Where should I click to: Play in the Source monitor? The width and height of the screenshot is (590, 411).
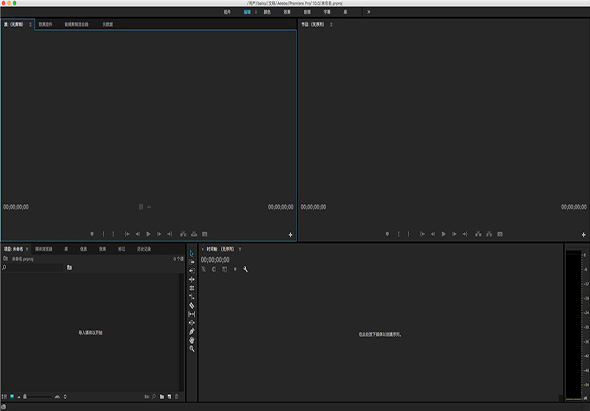pyautogui.click(x=148, y=234)
